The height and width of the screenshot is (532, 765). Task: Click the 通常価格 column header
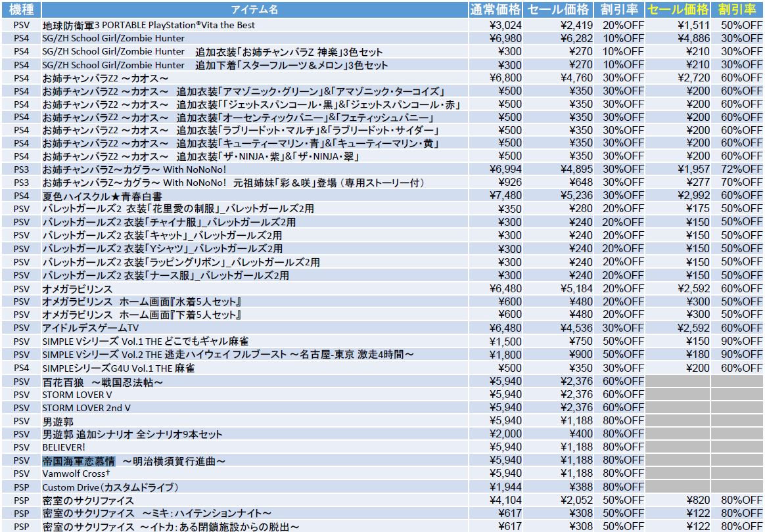496,9
